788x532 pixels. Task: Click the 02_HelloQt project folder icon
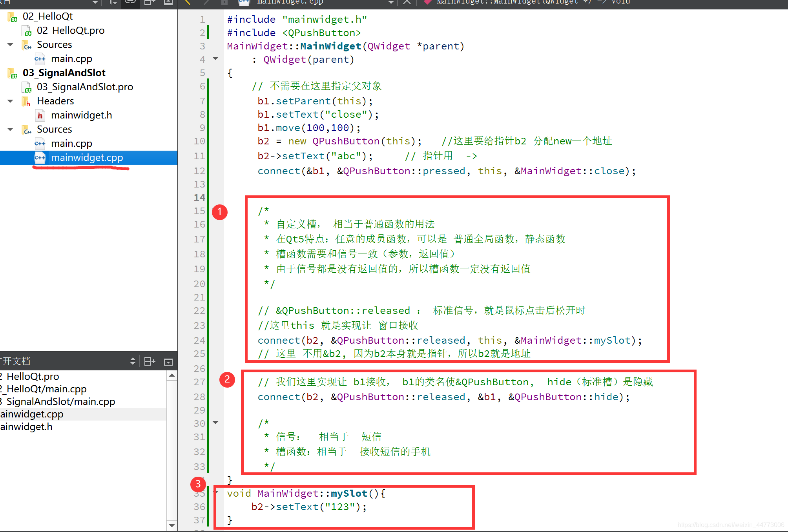[13, 17]
